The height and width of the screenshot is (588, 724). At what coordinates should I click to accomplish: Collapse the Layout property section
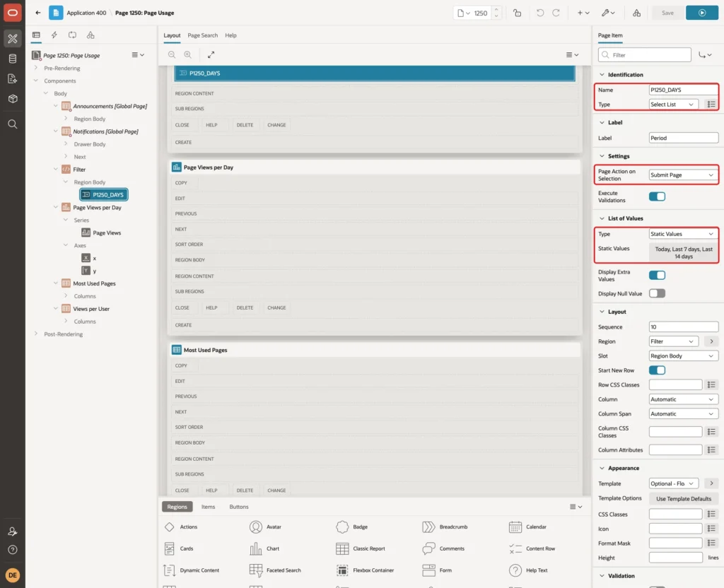point(602,312)
